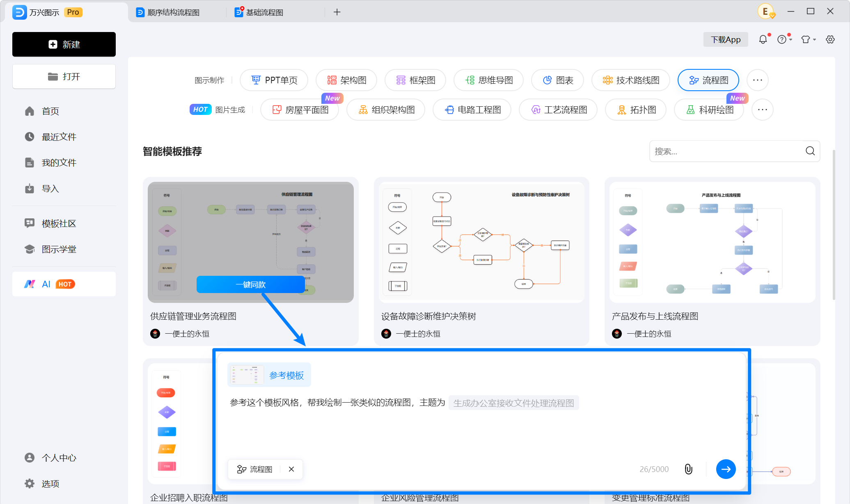Open the 设备故障诊断维护决策树 template thumbnail
Viewport: 850px width, 504px height.
coord(482,242)
